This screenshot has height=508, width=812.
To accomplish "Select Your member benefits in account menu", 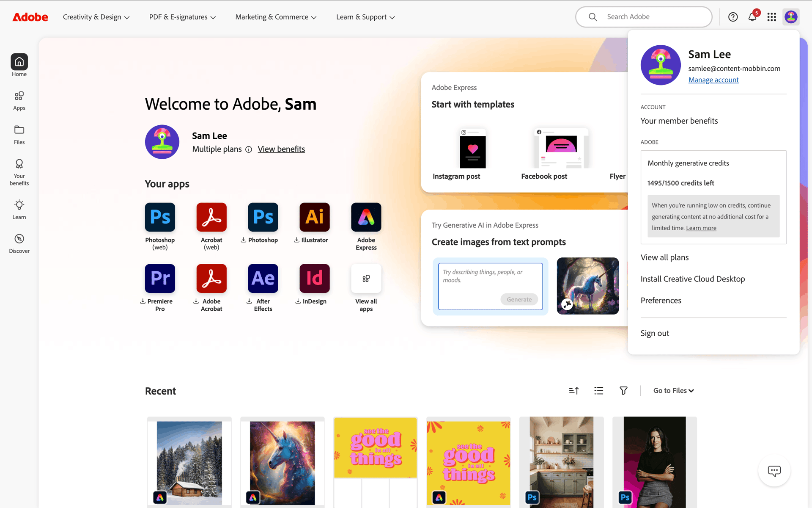I will [679, 121].
